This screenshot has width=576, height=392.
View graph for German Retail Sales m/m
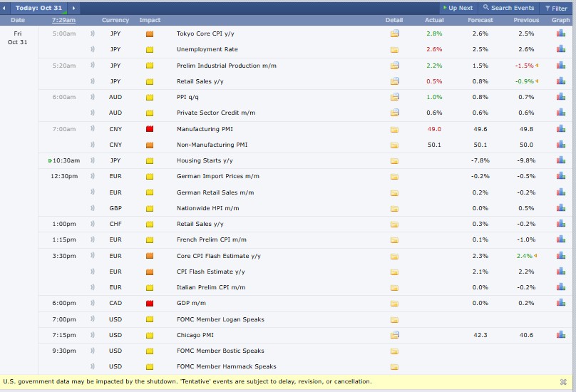560,192
